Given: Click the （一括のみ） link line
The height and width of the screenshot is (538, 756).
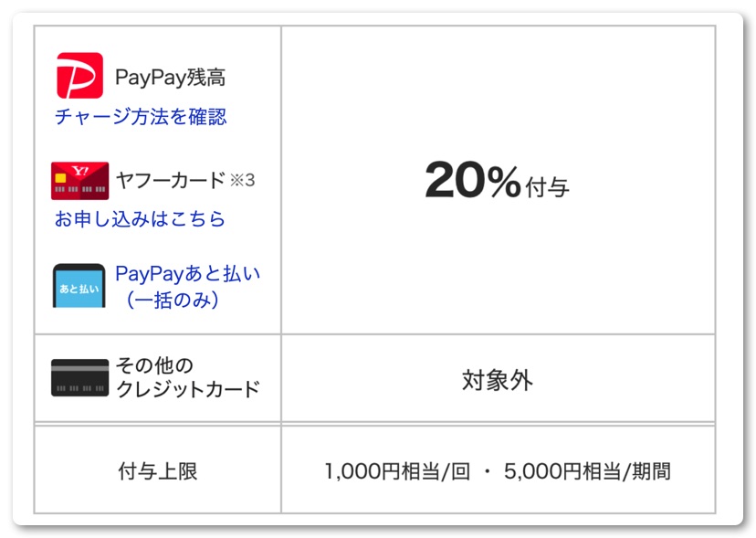Looking at the screenshot, I should tap(172, 300).
